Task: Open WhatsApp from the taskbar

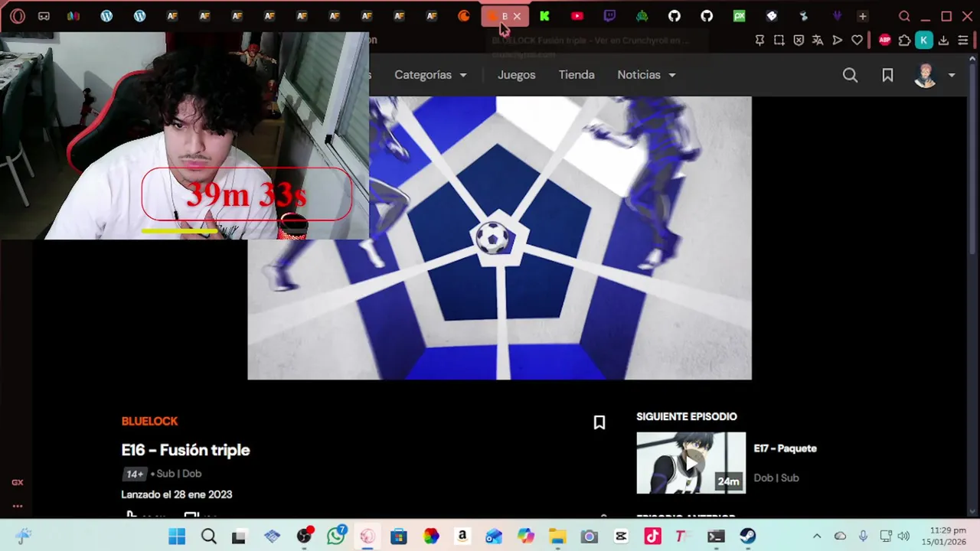Action: coord(336,536)
